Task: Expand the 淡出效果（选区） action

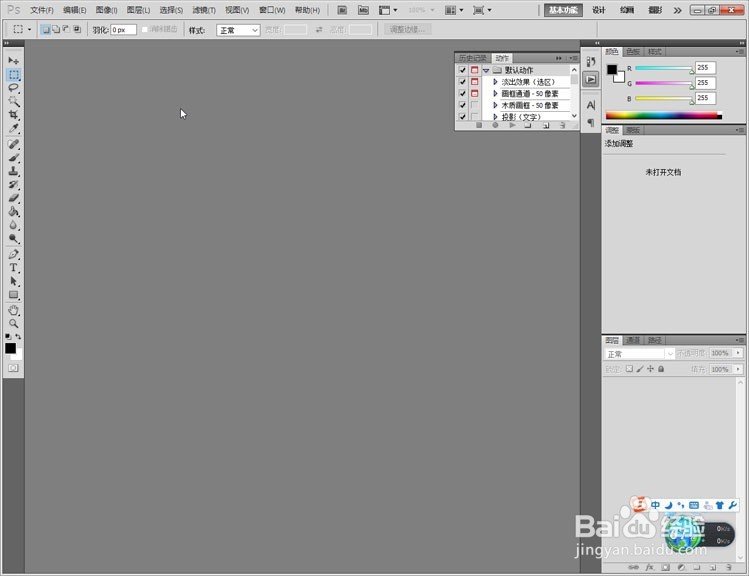Action: tap(495, 82)
